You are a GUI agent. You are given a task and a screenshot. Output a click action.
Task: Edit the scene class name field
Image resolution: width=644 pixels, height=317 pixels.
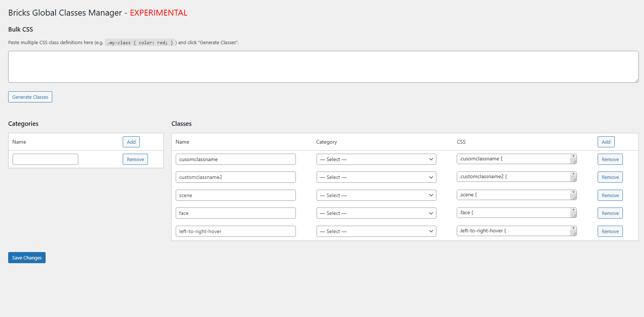coord(235,195)
